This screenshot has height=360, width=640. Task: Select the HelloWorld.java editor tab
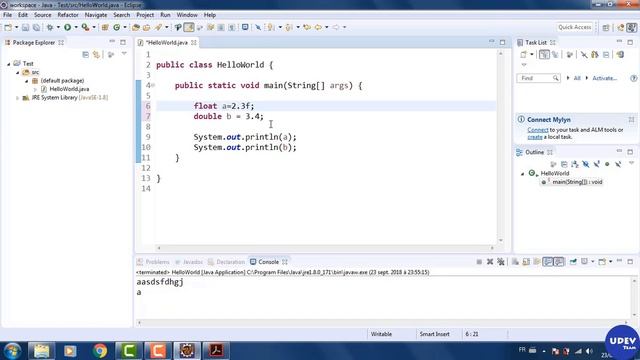coord(167,42)
